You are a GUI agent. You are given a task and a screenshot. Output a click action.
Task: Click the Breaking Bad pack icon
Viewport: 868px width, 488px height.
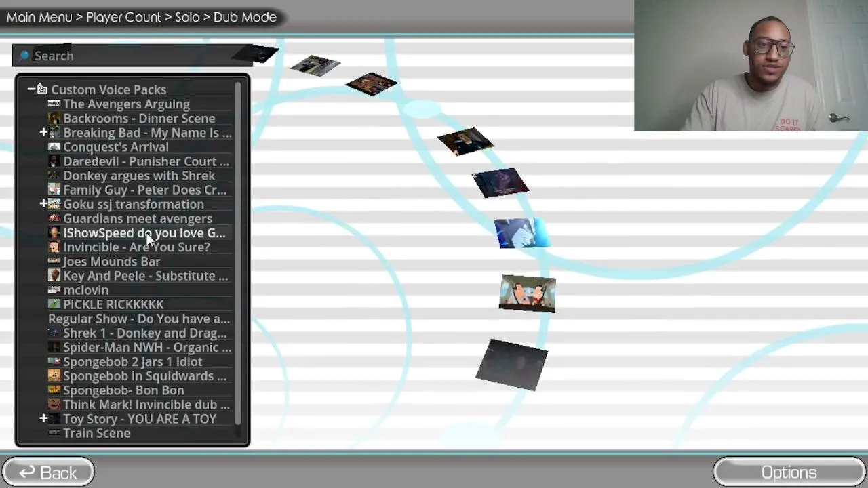click(54, 133)
